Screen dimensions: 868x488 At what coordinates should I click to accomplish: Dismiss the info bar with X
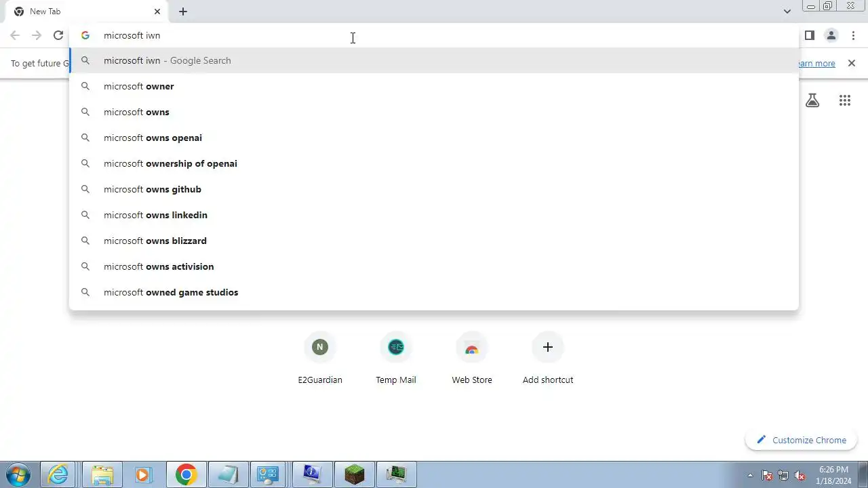(x=852, y=63)
